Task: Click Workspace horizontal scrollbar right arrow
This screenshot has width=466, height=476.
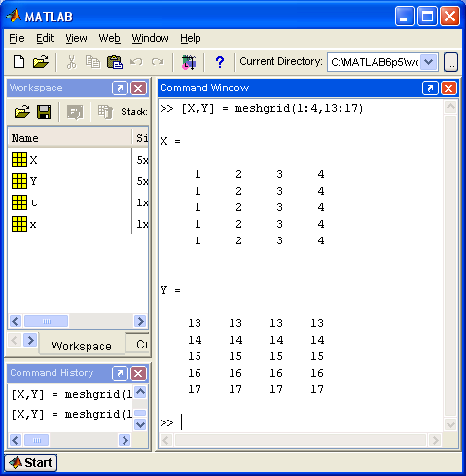Action: (140, 321)
